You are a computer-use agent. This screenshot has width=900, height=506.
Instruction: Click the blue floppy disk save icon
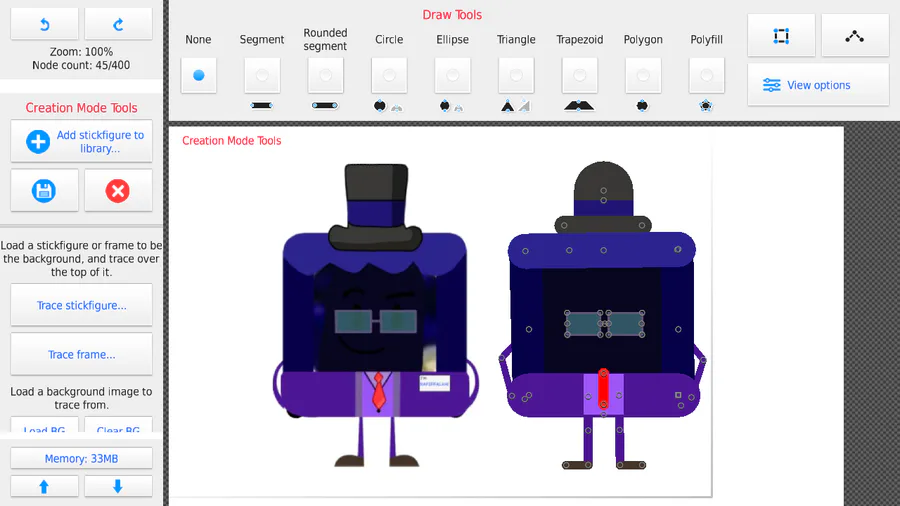pos(44,190)
